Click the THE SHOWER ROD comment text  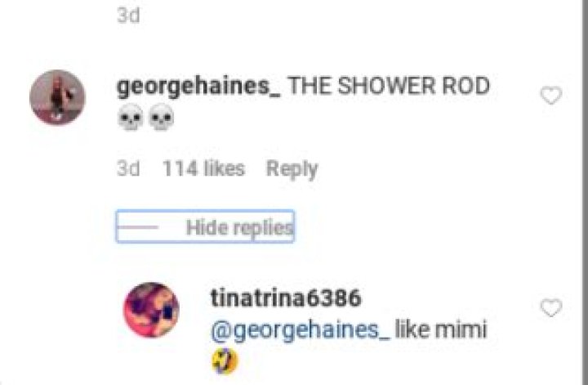[x=389, y=86]
